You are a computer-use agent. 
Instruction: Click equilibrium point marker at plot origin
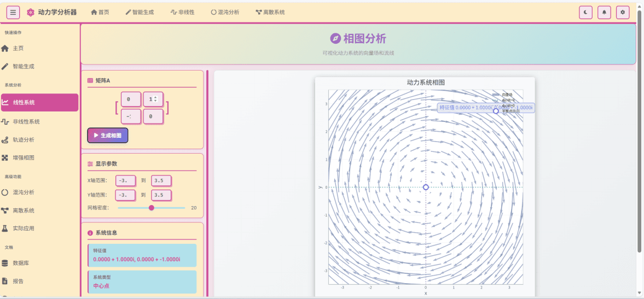[x=426, y=187]
